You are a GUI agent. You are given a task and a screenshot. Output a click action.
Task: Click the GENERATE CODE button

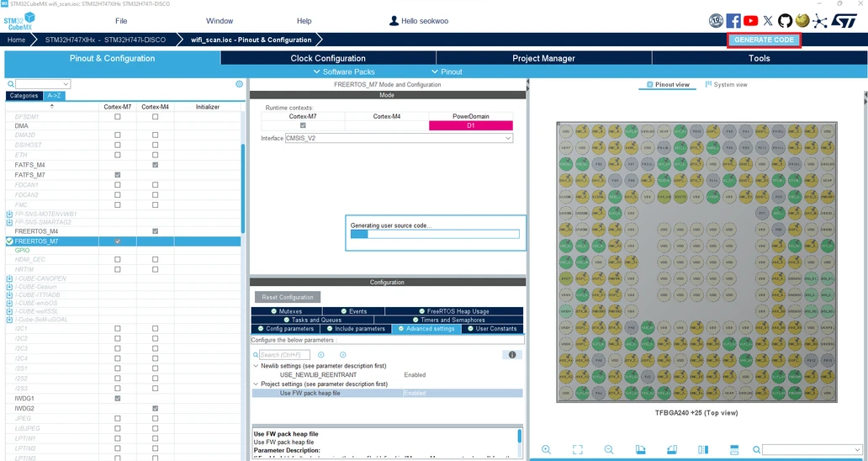763,40
